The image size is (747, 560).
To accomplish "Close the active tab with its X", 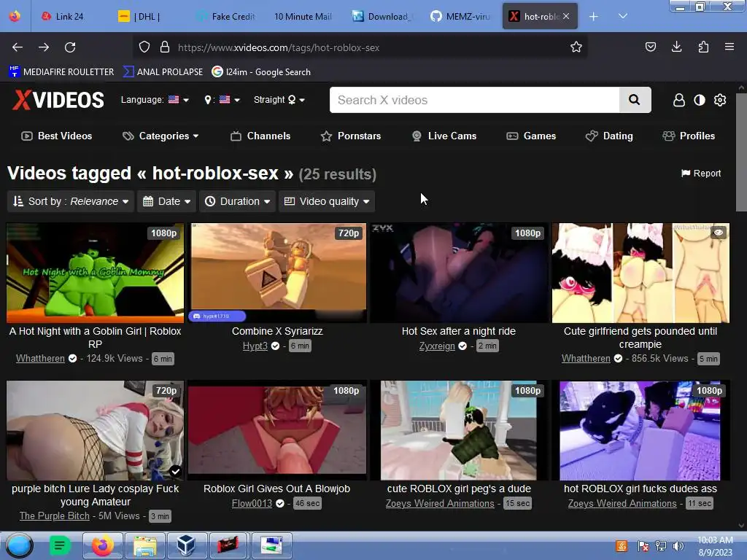I will coord(565,16).
